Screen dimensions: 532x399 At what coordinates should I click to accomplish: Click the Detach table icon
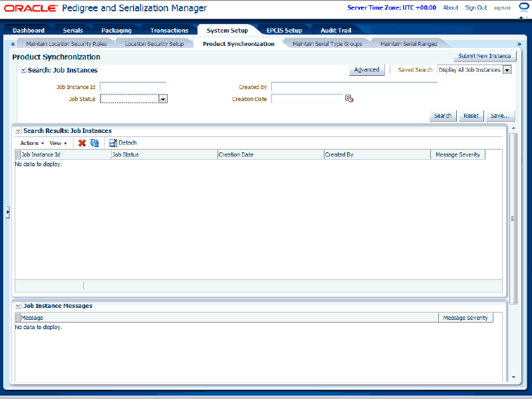(113, 143)
